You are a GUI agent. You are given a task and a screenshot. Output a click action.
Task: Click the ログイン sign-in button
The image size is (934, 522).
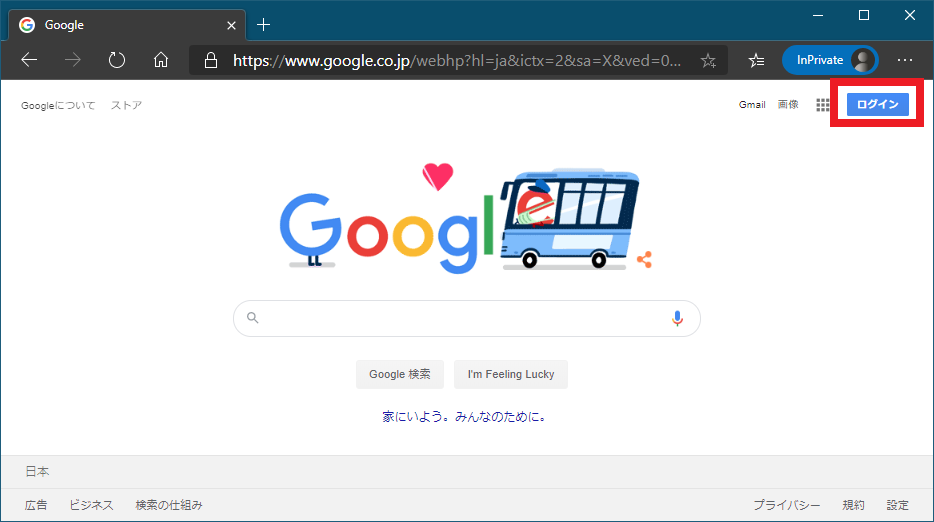877,104
